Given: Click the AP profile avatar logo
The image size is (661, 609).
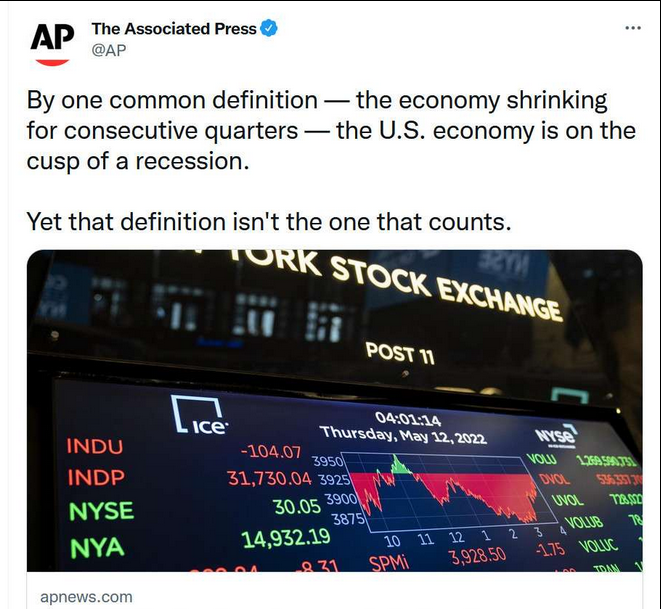Looking at the screenshot, I should [52, 42].
